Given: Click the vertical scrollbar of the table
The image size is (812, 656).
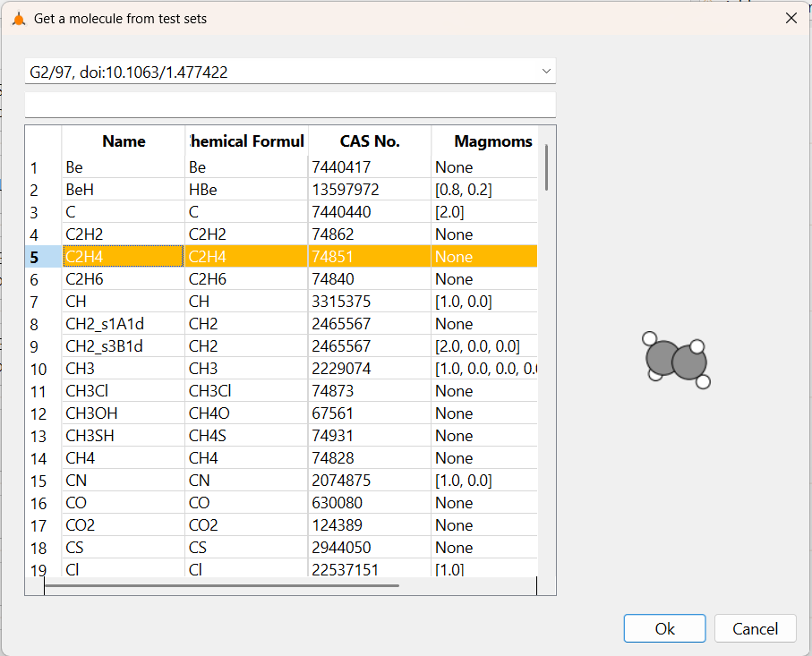Looking at the screenshot, I should [546, 167].
